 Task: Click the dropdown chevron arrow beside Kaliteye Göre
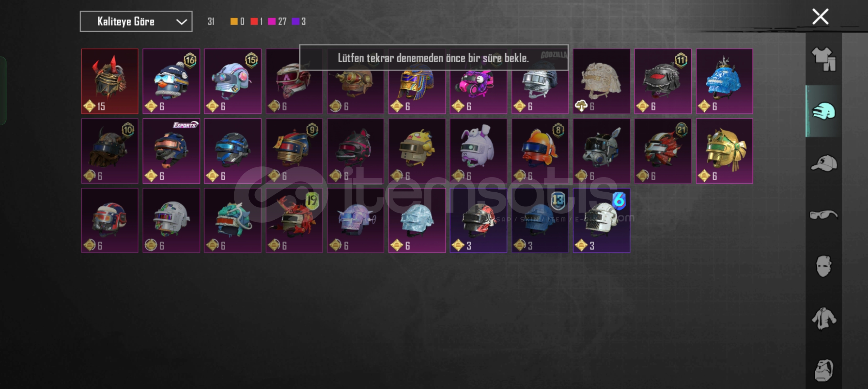coord(181,22)
